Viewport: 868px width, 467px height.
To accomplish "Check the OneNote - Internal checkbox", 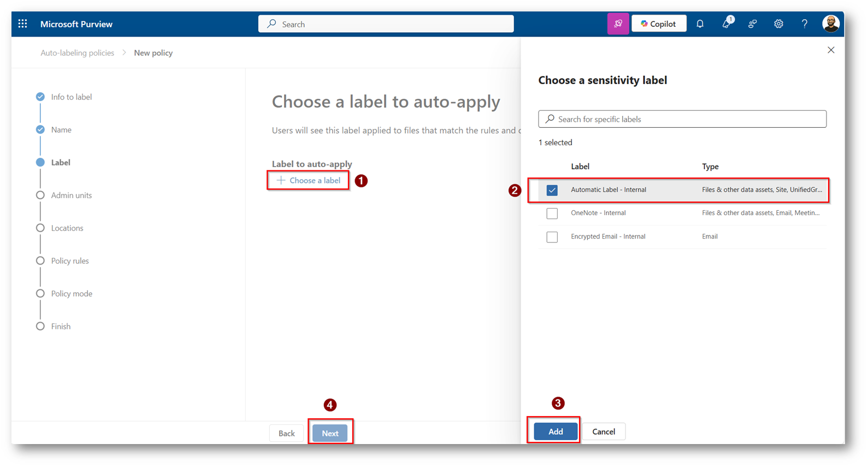I will tap(552, 214).
